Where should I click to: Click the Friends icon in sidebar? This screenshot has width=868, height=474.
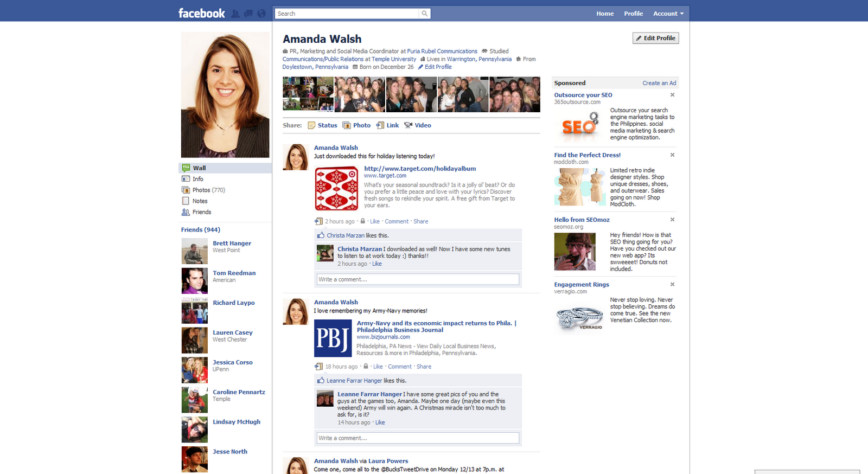pos(186,212)
